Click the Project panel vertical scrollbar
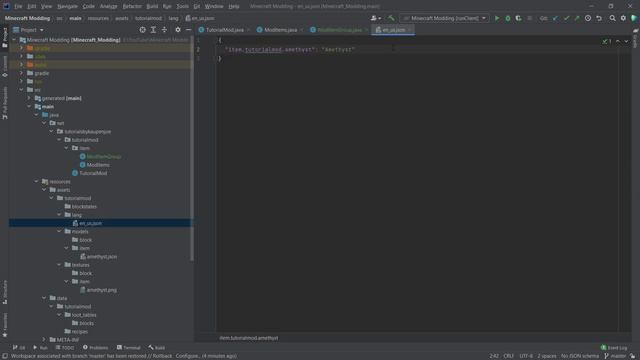This screenshot has width=640, height=360. (192, 149)
